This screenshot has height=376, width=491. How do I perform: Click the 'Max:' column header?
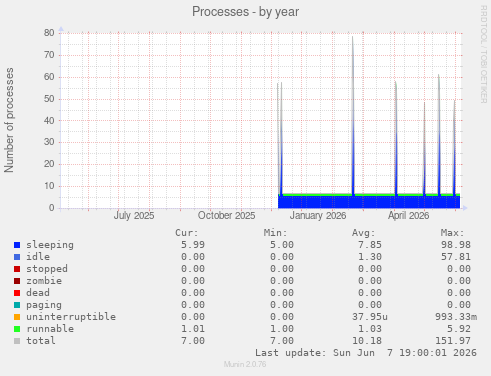(x=452, y=233)
